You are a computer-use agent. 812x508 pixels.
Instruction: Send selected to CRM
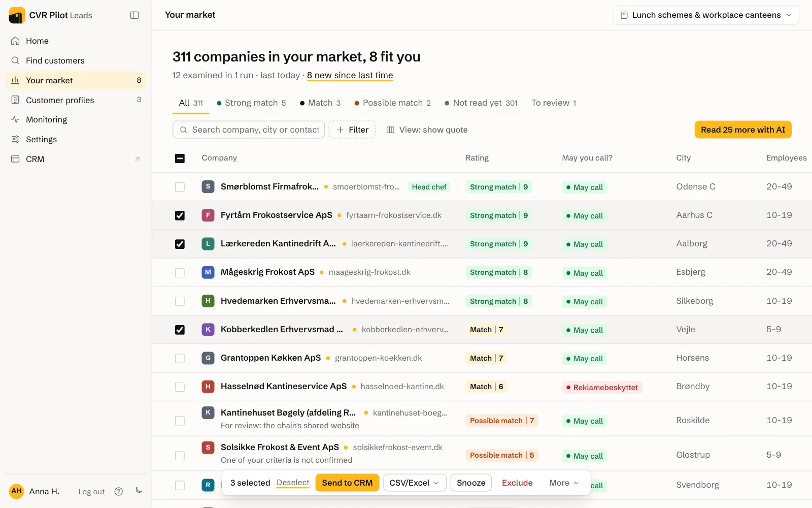pos(347,483)
